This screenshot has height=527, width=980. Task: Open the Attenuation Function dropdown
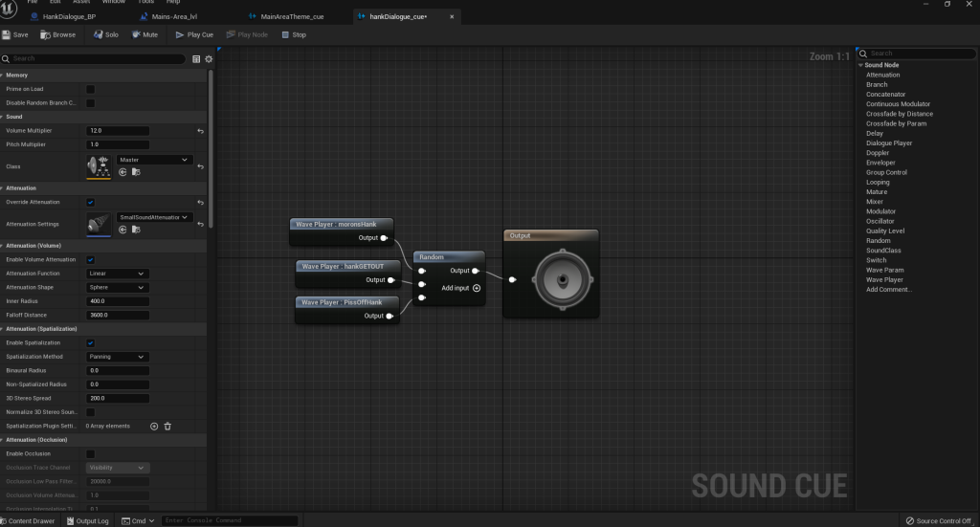[x=117, y=274]
